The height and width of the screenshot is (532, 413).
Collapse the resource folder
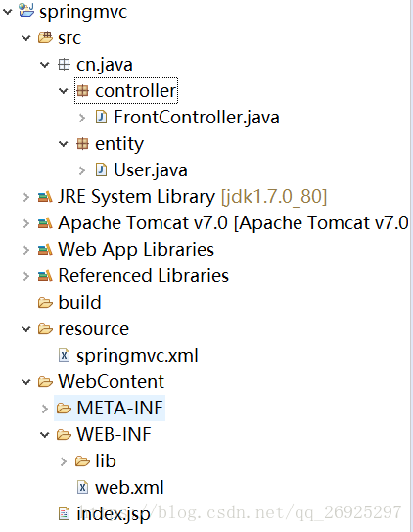(x=26, y=329)
